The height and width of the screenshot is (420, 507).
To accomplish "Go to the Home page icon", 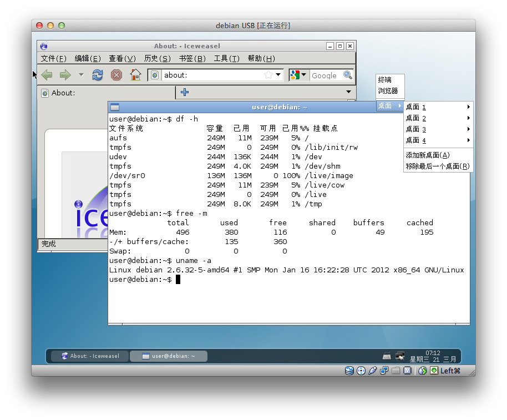I will click(135, 75).
